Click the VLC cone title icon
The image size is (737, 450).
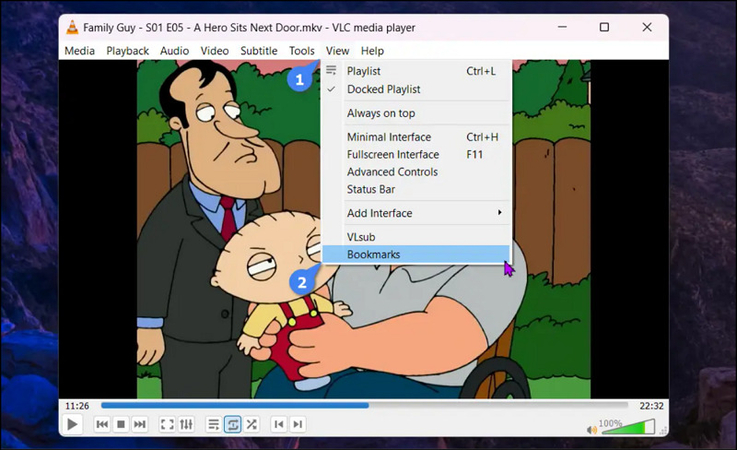(72, 27)
